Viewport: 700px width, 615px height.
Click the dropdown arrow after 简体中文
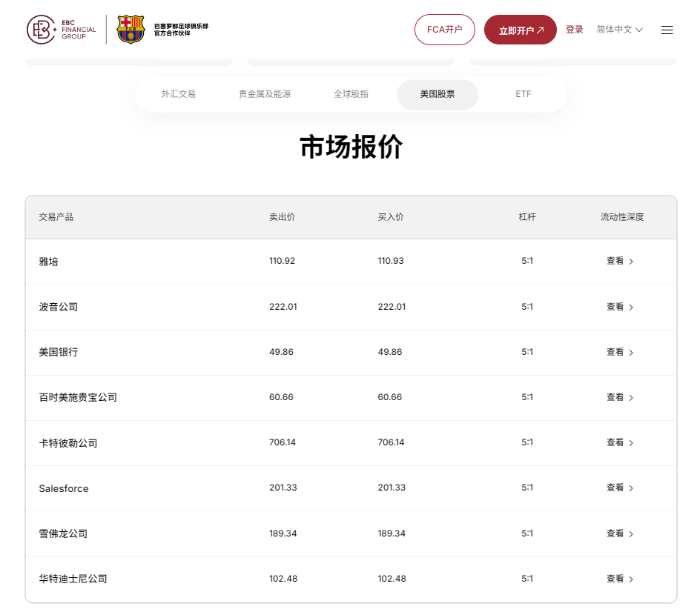(639, 30)
